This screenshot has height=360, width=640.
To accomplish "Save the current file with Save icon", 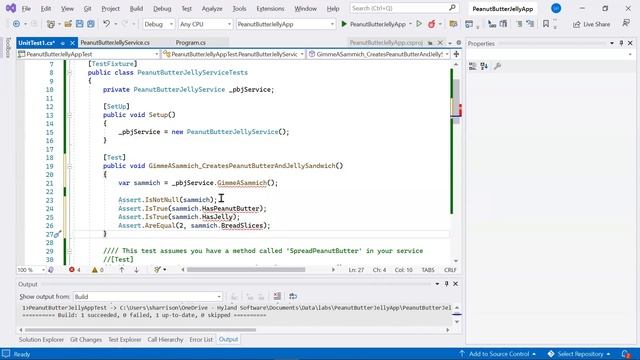I will 79,24.
